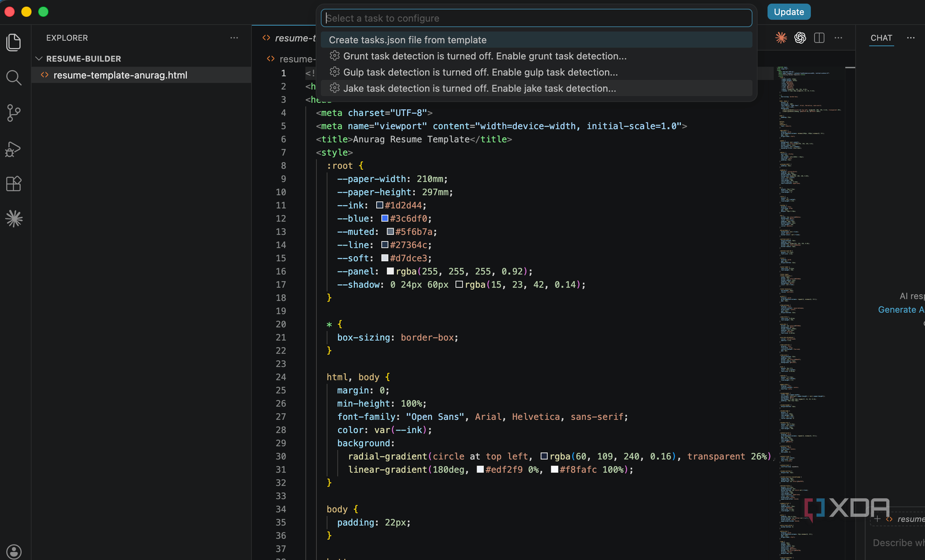This screenshot has height=560, width=925.
Task: Click the meta charset="UTF-8" line
Action: coord(374,113)
